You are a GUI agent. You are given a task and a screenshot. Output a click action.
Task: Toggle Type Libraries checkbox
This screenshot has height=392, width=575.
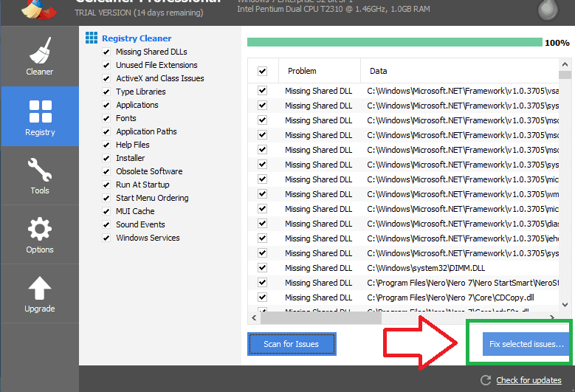click(106, 92)
